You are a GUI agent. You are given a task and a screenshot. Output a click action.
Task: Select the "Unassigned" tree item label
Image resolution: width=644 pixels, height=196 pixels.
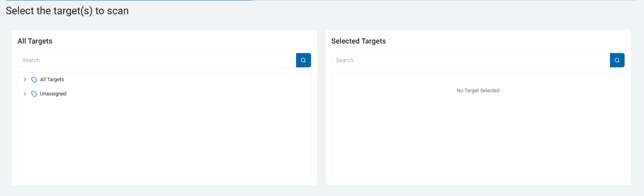(53, 94)
